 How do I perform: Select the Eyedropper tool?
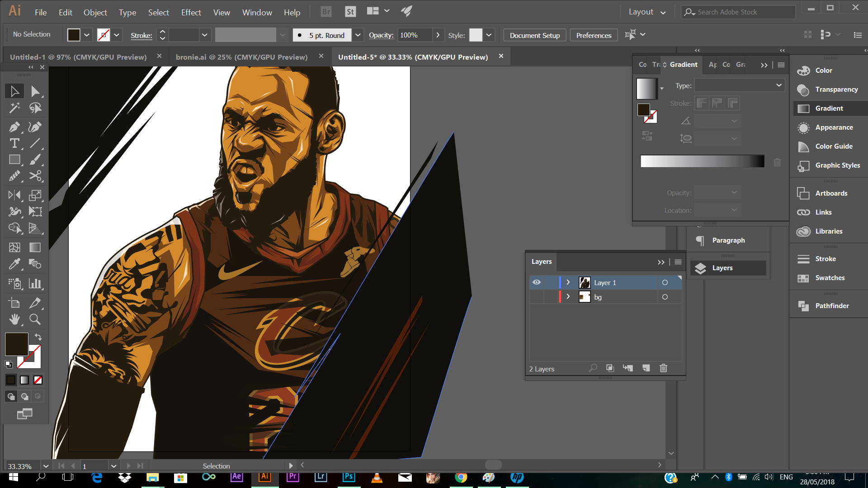pos(14,263)
